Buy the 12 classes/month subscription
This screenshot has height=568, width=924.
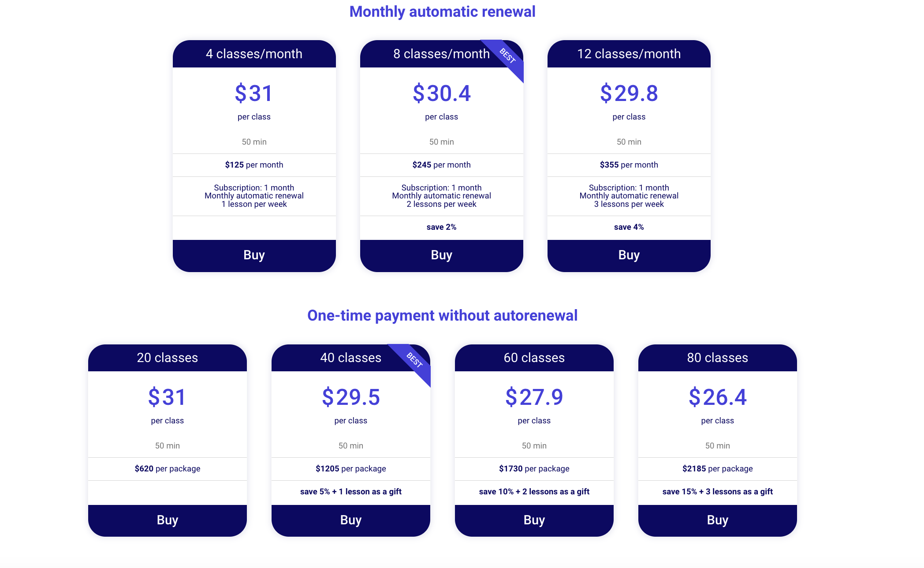pos(629,255)
